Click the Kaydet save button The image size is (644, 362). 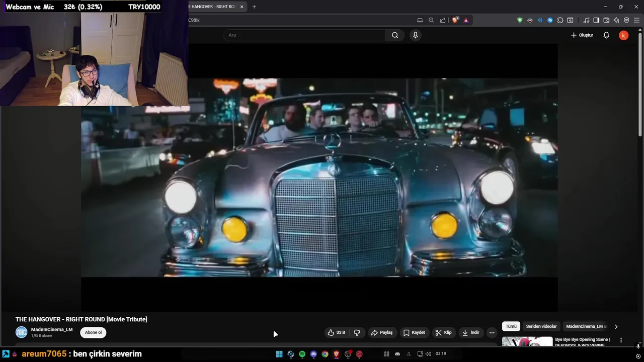tap(414, 332)
